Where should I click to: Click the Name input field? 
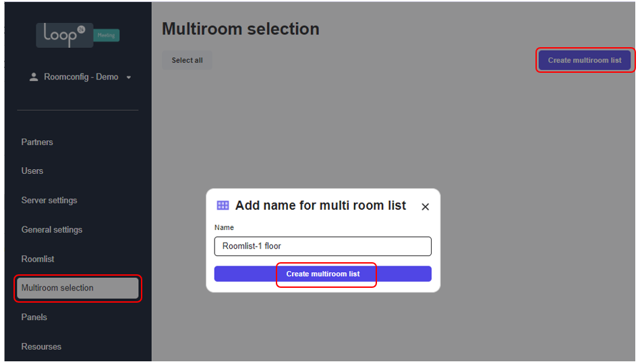click(x=323, y=246)
